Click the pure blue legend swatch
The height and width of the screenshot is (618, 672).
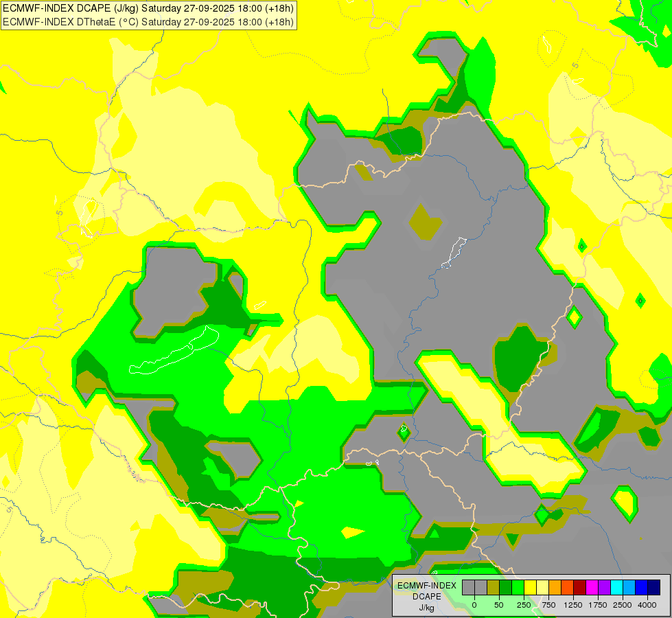[x=642, y=588]
